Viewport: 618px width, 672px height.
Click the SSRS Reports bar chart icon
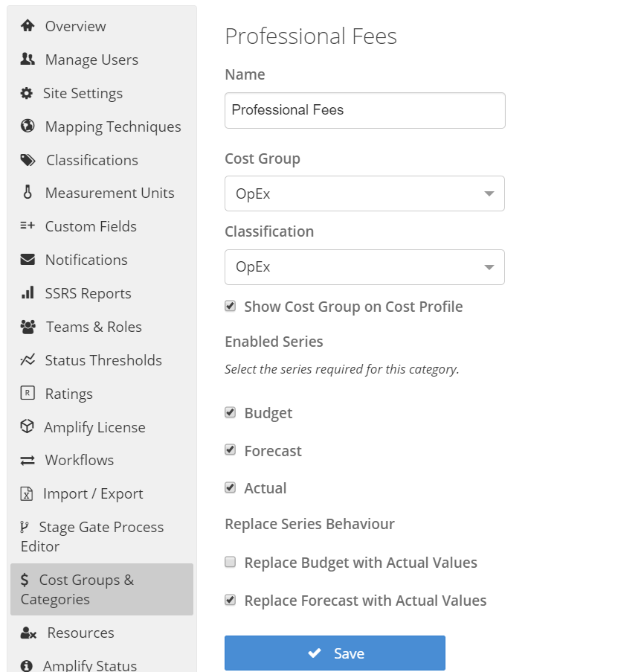[x=28, y=293]
